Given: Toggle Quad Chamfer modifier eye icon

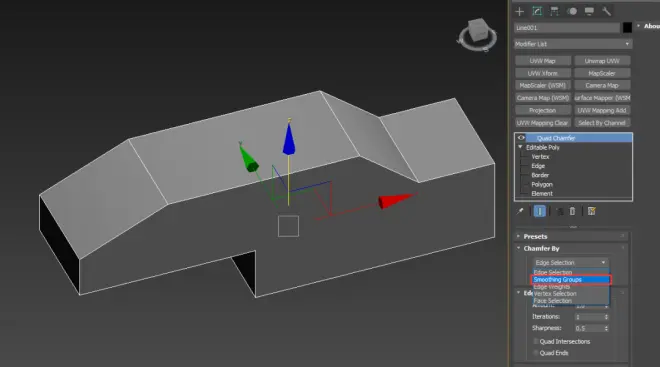Looking at the screenshot, I should tap(521, 138).
